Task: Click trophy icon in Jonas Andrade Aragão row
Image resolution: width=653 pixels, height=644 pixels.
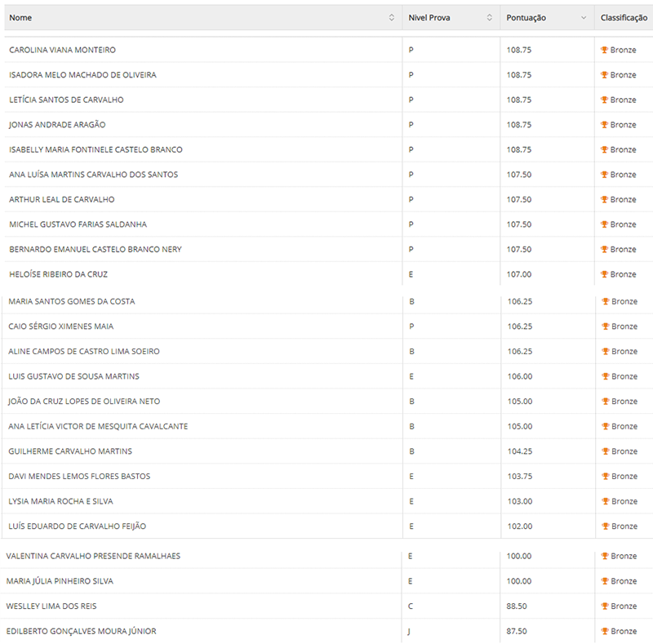Action: coord(605,125)
